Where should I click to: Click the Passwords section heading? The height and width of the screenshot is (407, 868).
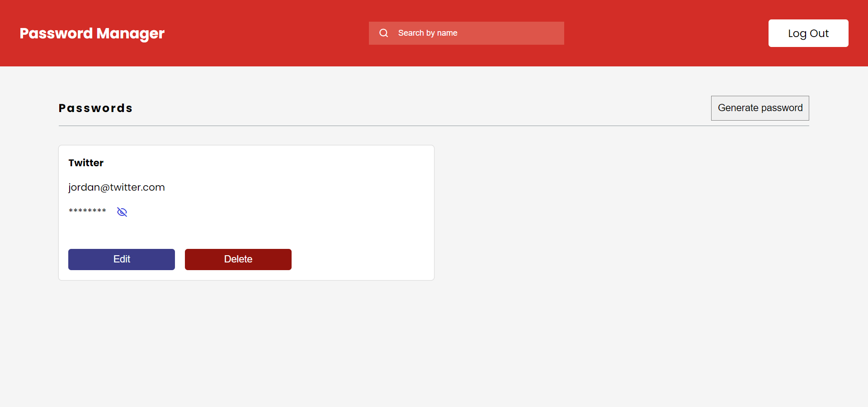[x=95, y=108]
